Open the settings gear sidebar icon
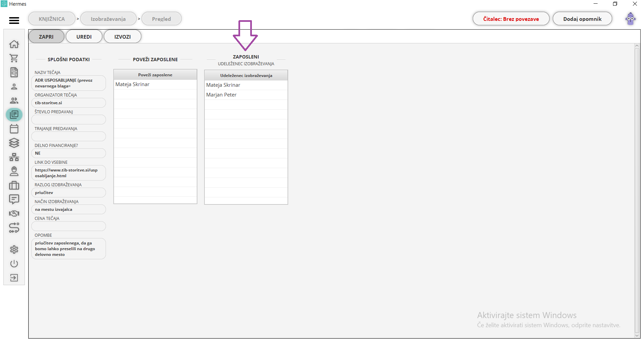This screenshot has width=644, height=345. click(x=14, y=250)
